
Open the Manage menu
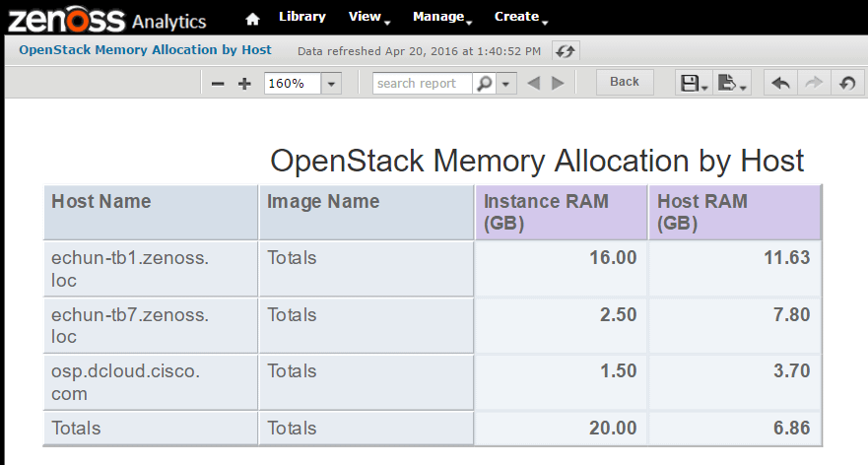(x=442, y=17)
